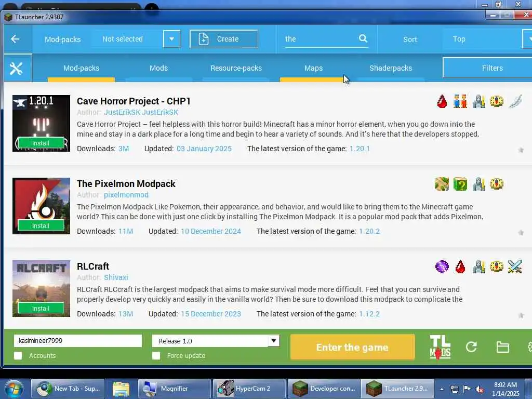Click the map tile icon on The Pixelmon Modpack

coord(442,184)
